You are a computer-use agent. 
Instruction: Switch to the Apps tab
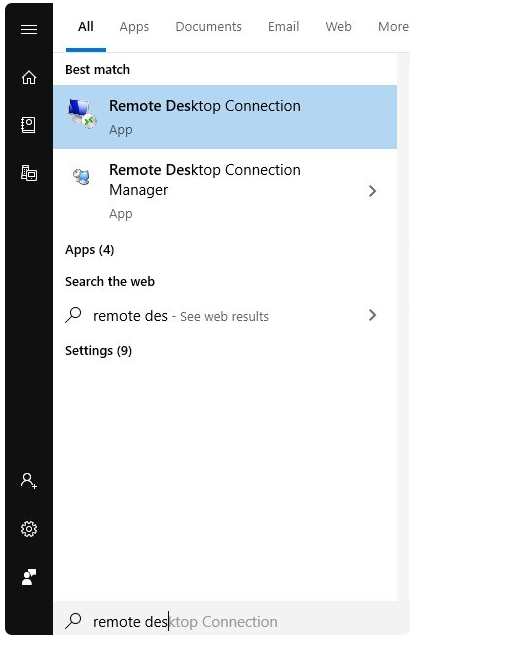(x=134, y=27)
